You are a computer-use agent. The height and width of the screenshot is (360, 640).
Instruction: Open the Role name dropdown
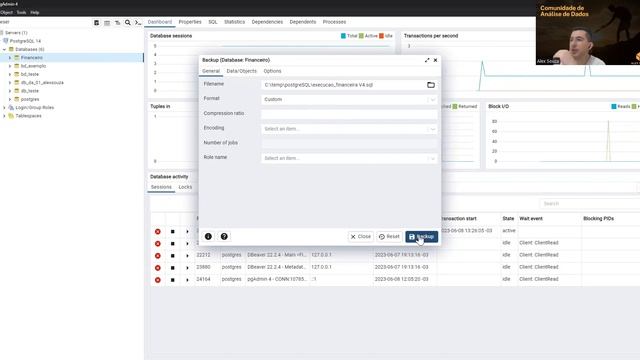point(349,158)
